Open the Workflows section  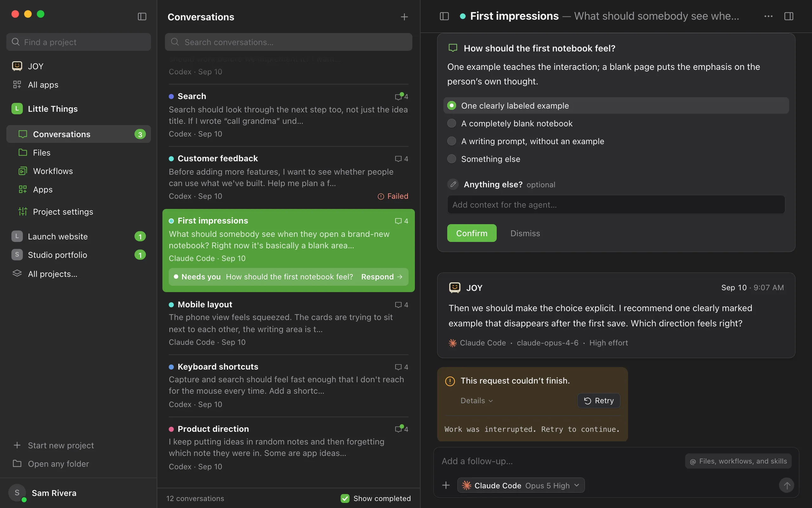[x=79, y=171]
